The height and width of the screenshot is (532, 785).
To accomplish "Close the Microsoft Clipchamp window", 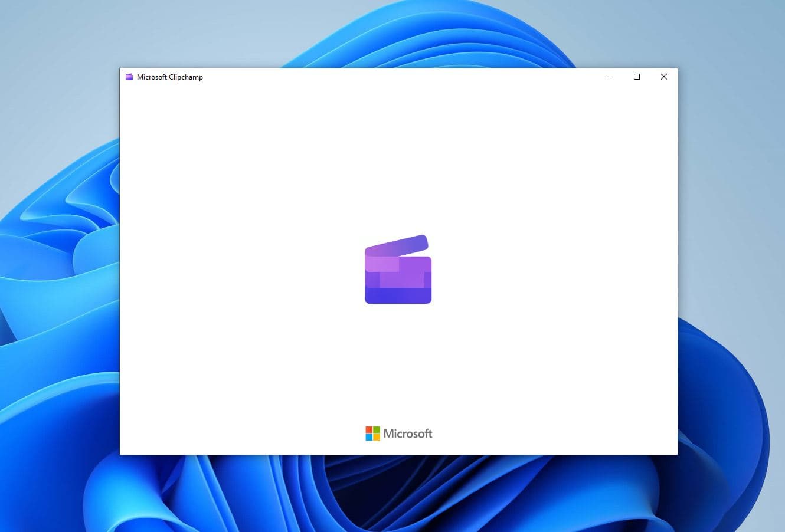I will pyautogui.click(x=664, y=77).
